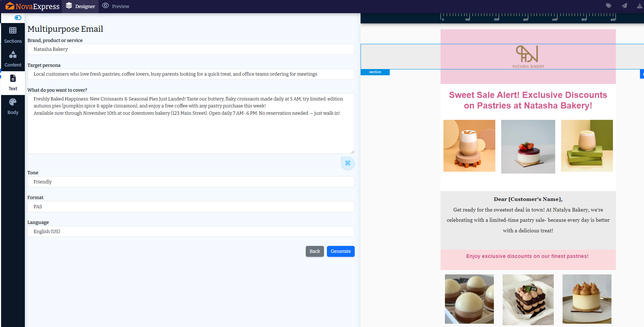644x327 pixels.
Task: Open the Format dropdown showing PAS
Action: point(191,207)
